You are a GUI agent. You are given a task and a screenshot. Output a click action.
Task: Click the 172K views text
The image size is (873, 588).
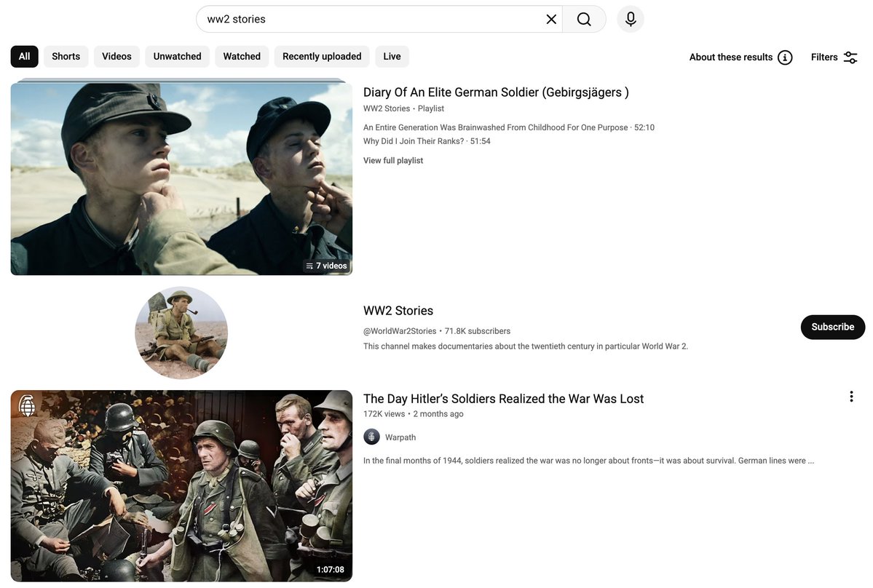(384, 414)
